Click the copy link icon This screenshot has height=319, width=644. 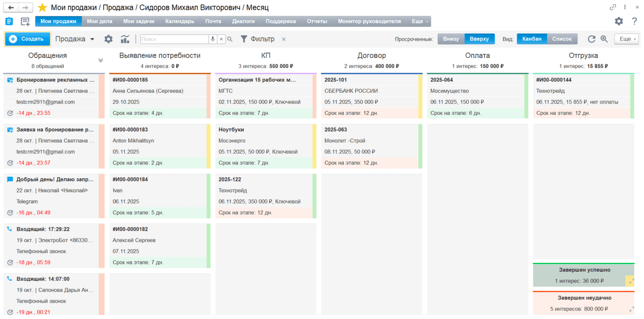613,7
